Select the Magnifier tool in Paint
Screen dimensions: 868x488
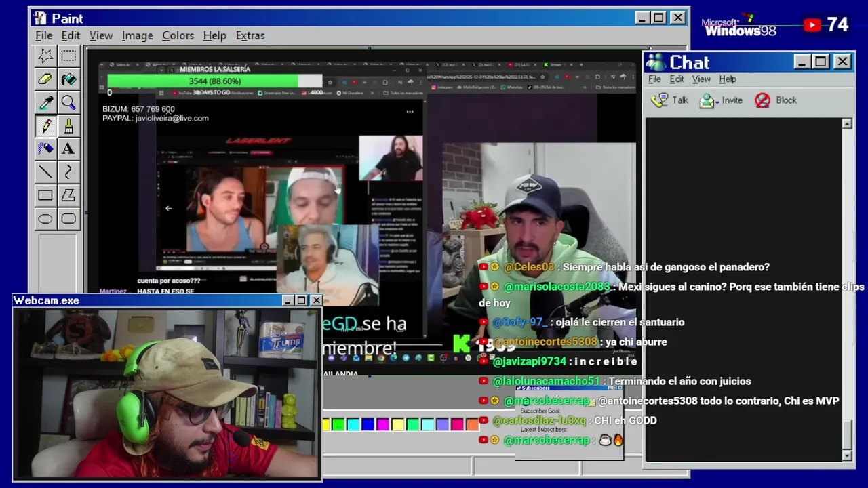68,102
